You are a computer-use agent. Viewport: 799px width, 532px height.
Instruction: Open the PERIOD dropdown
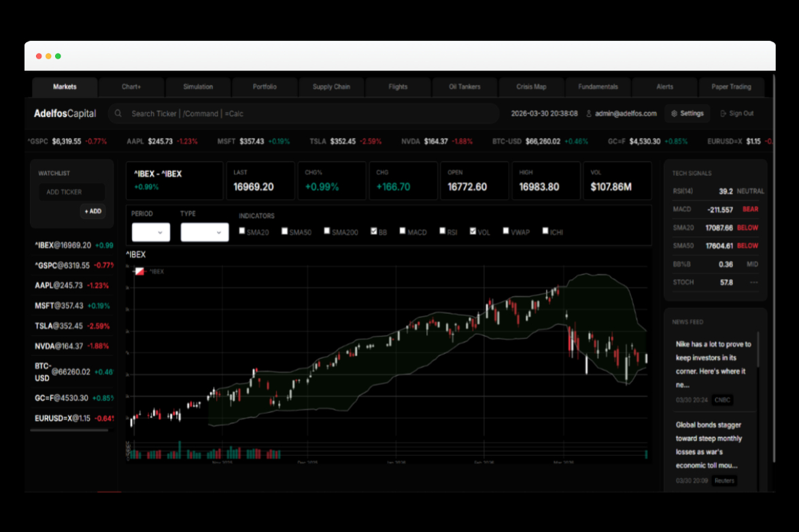point(151,232)
